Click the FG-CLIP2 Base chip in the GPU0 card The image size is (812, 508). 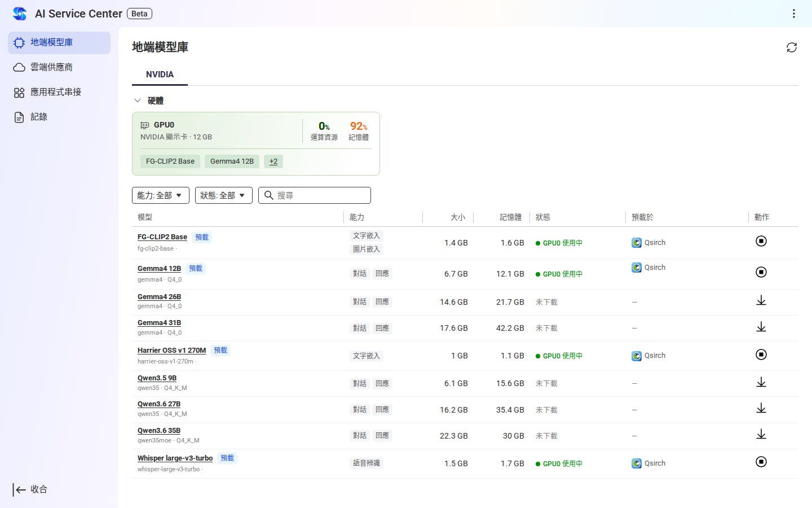click(170, 161)
